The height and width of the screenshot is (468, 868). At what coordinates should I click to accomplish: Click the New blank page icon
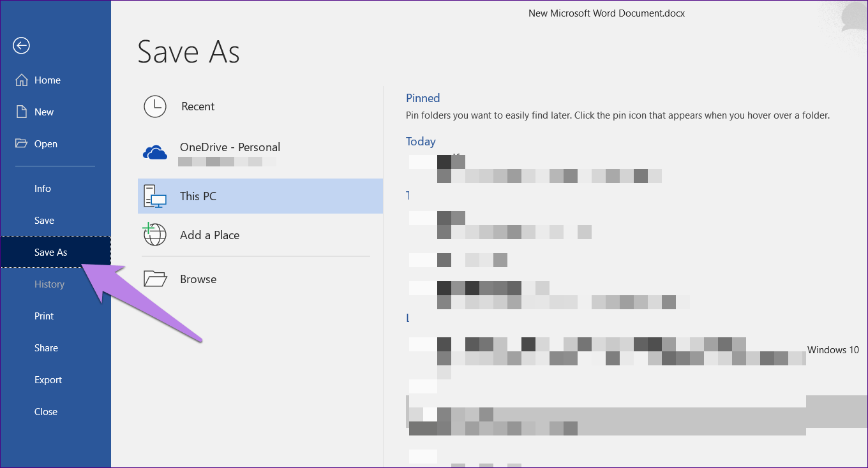click(x=22, y=112)
